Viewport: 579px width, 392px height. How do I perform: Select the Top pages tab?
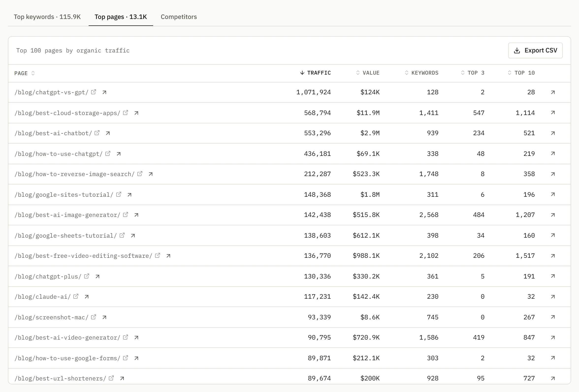(x=121, y=17)
